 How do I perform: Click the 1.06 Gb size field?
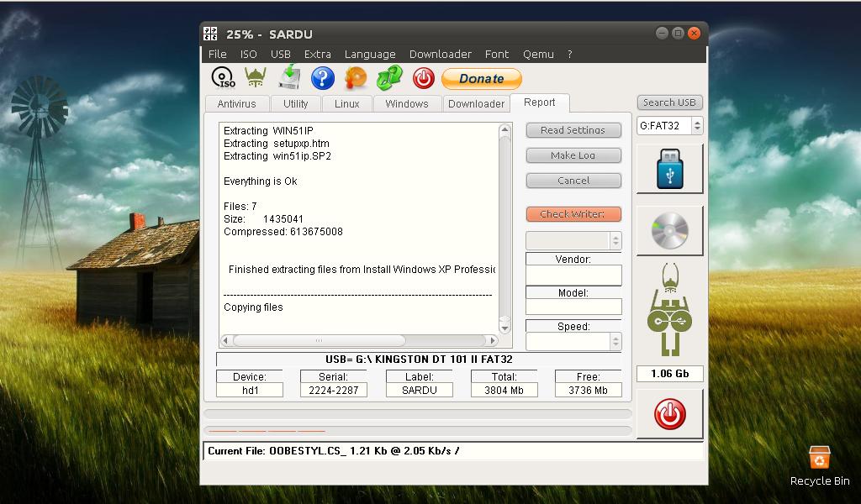670,374
